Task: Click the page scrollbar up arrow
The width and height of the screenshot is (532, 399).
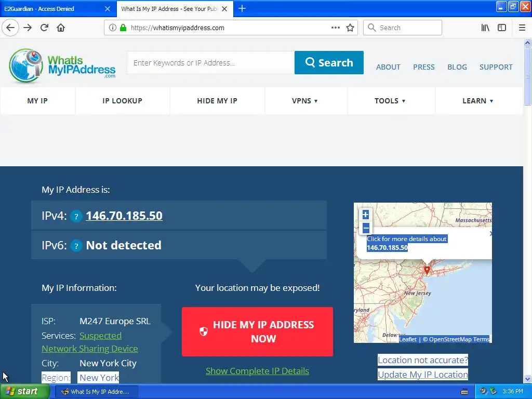Action: click(527, 43)
